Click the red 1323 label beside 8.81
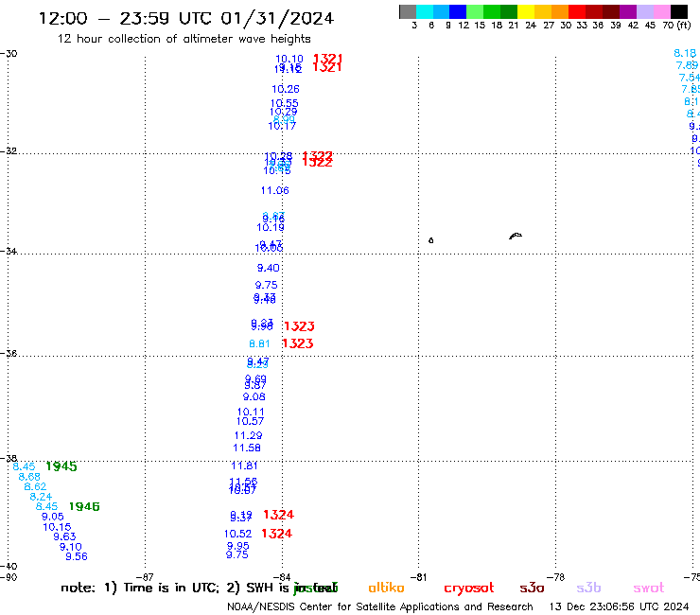Image resolution: width=700 pixels, height=615 pixels. [x=298, y=343]
